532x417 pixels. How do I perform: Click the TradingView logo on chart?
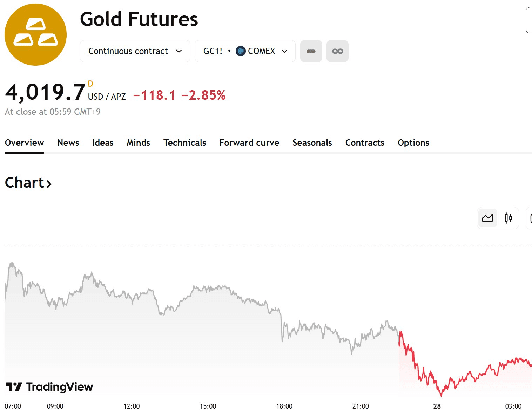point(49,387)
